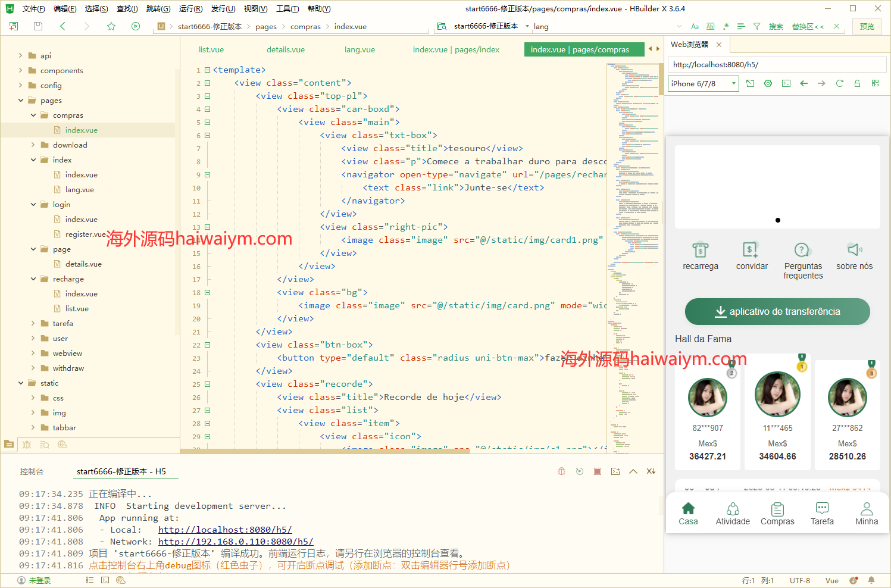Click the filter funnel icon in search bar
This screenshot has width=891, height=588.
click(x=756, y=26)
